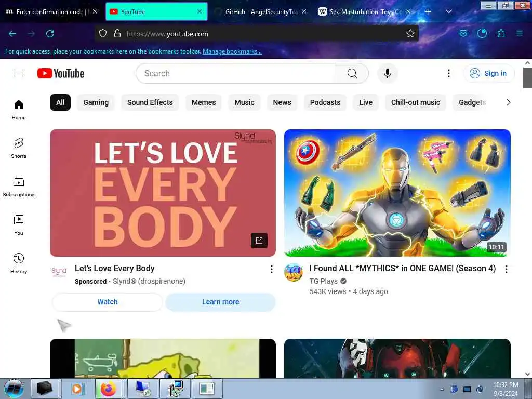Screen dimensions: 532x399
Task: Open the YouTube hamburger guide menu
Action: (19, 73)
